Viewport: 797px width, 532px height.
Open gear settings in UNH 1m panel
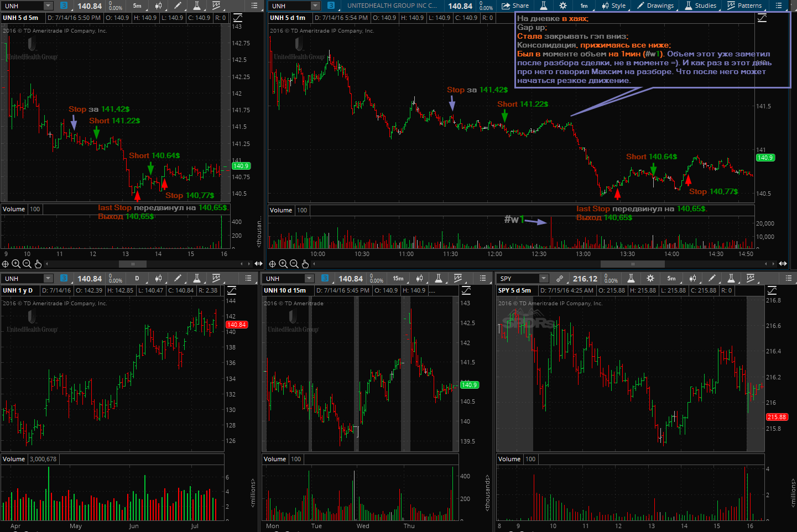[x=563, y=6]
